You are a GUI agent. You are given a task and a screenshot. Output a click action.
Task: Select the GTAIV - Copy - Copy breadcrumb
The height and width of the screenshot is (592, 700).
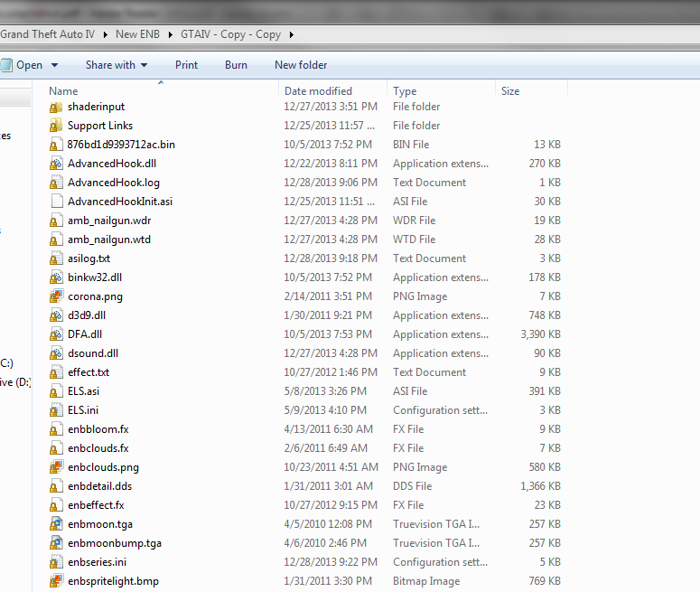tap(230, 34)
